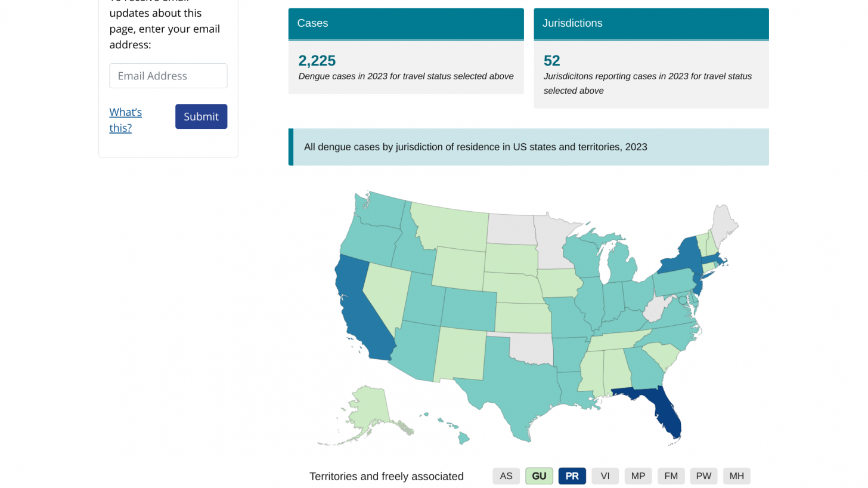Select the PR territory button
This screenshot has width=868, height=488.
[x=572, y=476]
